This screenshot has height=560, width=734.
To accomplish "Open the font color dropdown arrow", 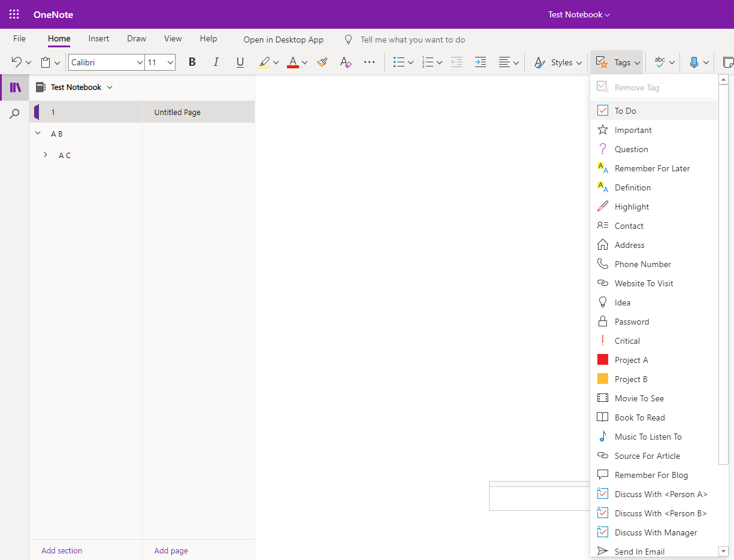I will pos(304,63).
